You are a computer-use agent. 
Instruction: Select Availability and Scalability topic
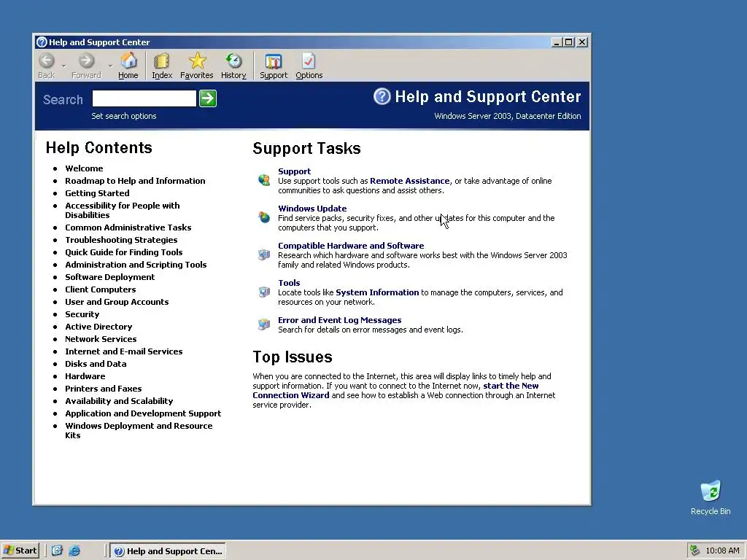pos(119,400)
